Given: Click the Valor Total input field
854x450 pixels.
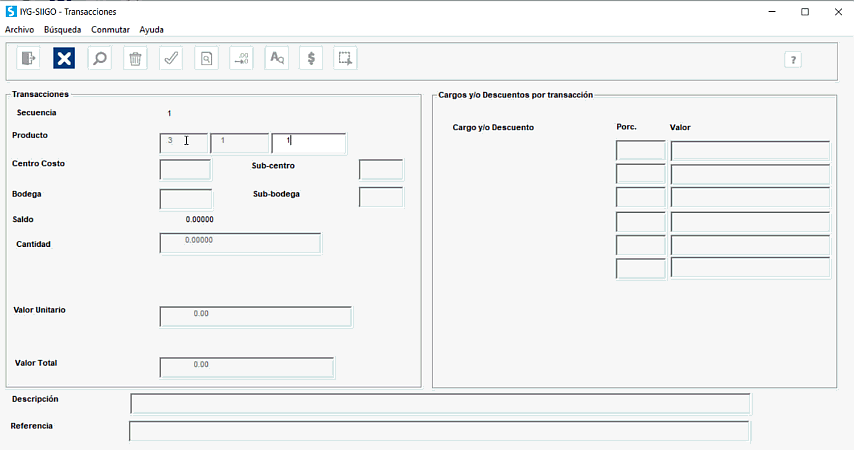Looking at the screenshot, I should (x=247, y=368).
